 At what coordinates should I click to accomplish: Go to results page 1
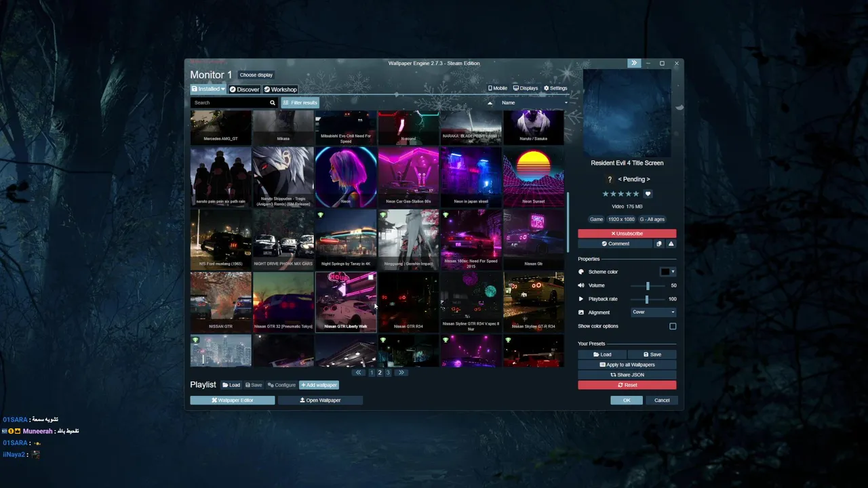tap(372, 373)
